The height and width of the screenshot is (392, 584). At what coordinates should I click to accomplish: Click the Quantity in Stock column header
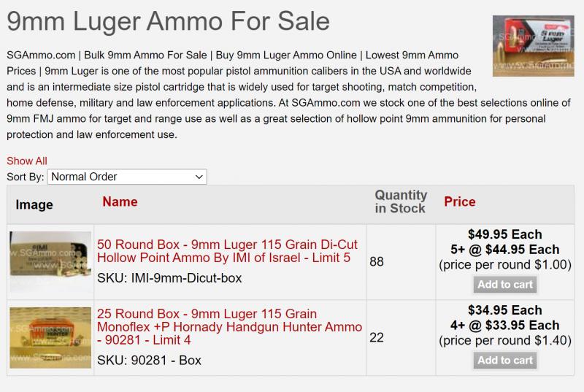(x=401, y=201)
